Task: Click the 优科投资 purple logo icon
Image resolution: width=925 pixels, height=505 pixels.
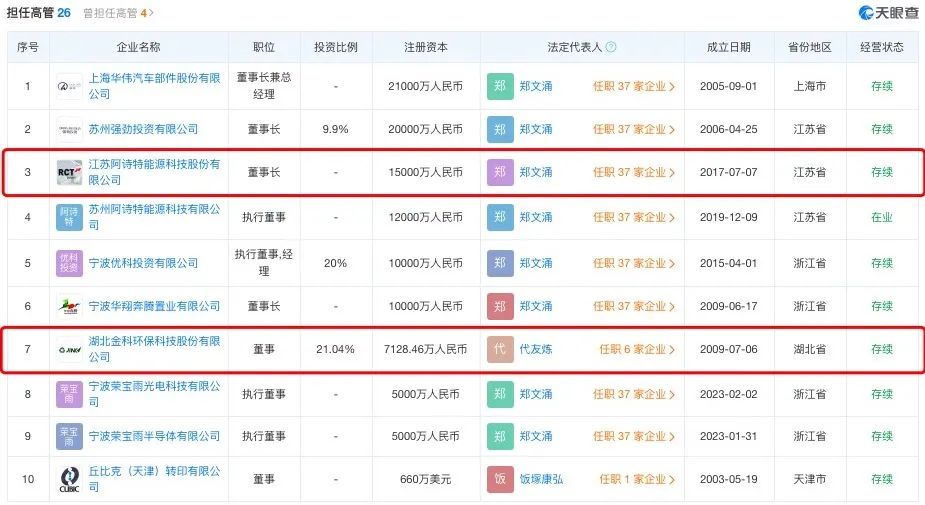Action: pos(70,263)
